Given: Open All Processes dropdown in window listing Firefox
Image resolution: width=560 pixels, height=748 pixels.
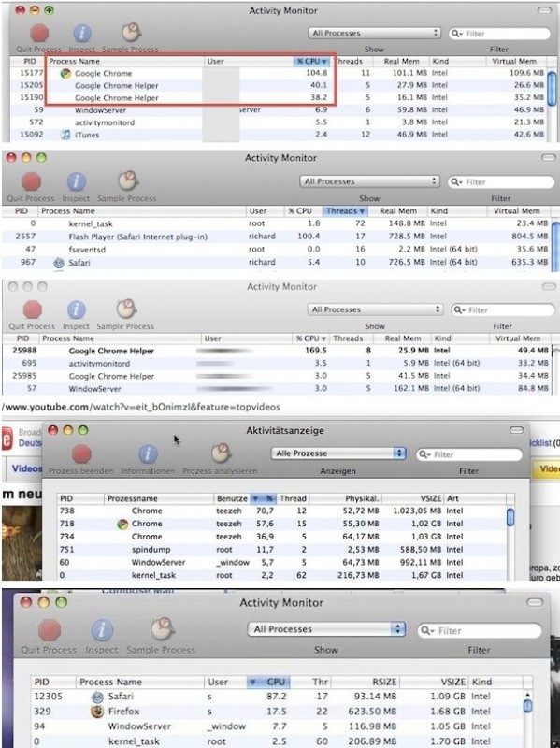Looking at the screenshot, I should [326, 629].
